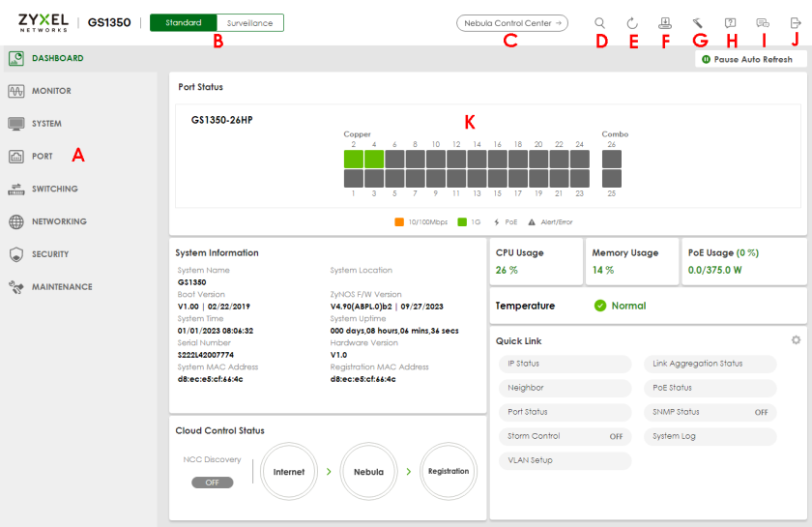Click Memory Usage 14 % value
This screenshot has height=527, width=812.
tap(603, 270)
